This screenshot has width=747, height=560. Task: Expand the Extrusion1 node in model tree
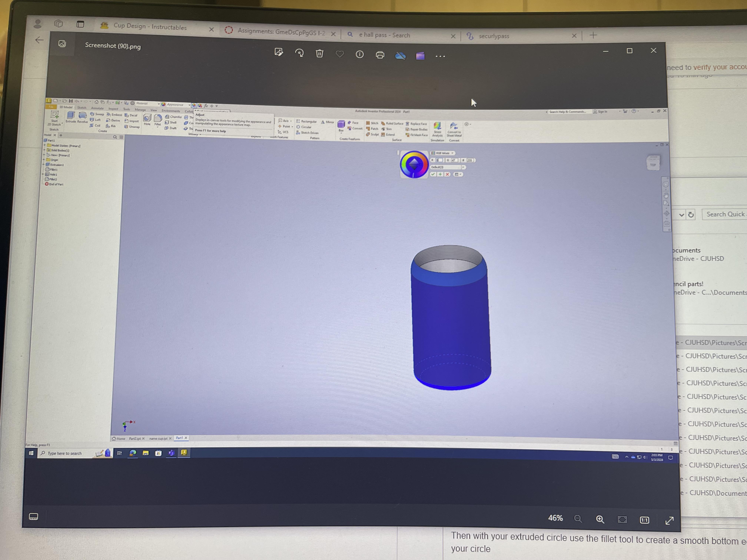click(x=43, y=165)
